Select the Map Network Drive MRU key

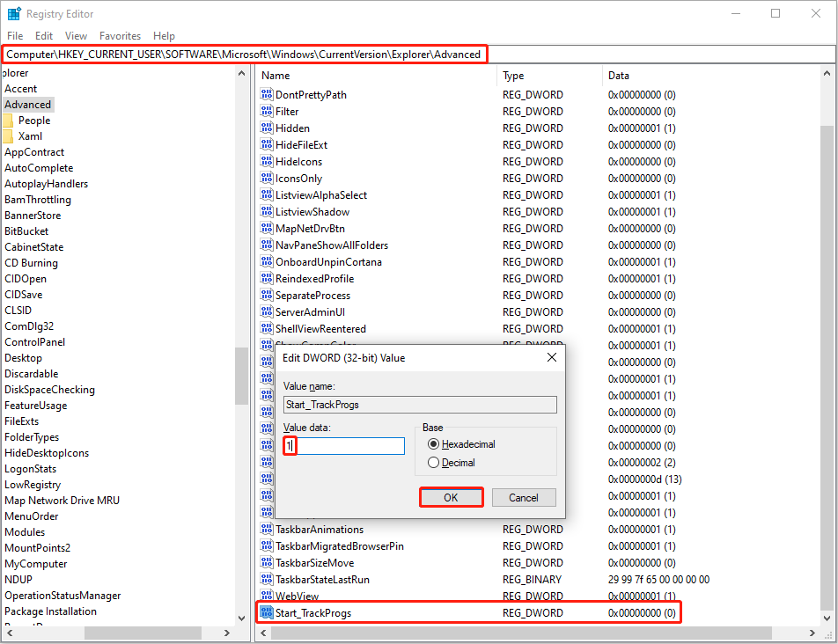(x=62, y=501)
